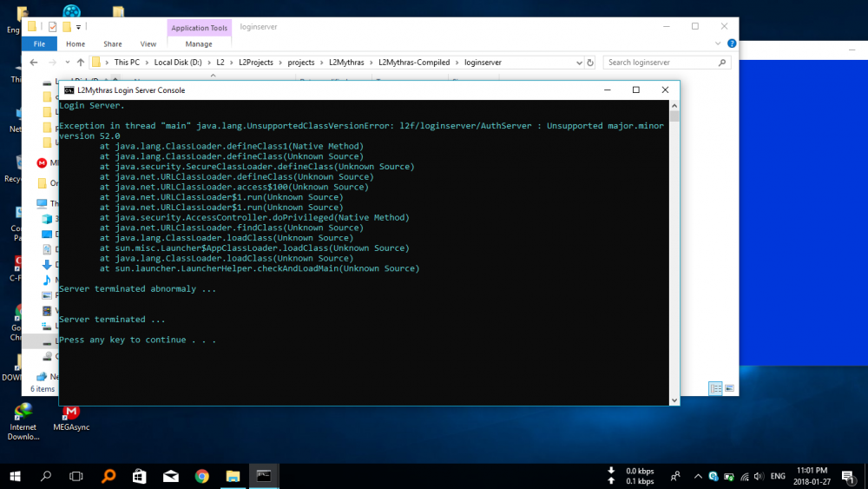Click the Up one level arrow

(80, 63)
